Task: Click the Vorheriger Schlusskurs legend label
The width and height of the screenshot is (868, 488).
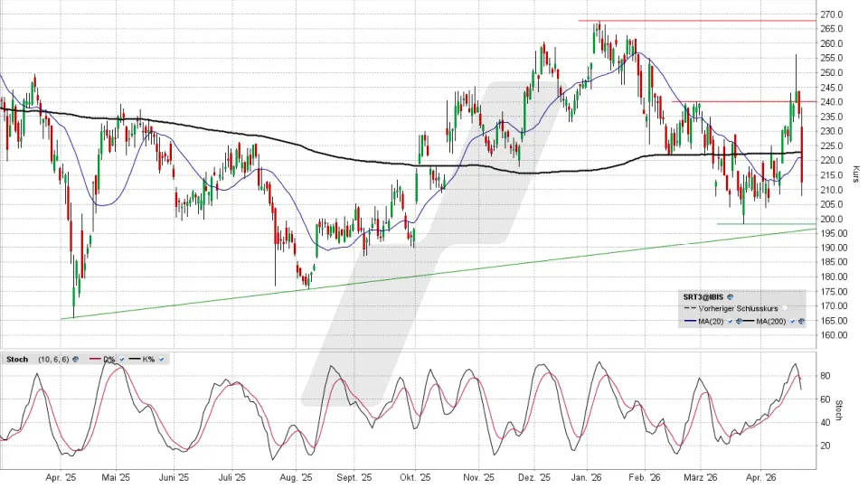Action: tap(738, 309)
